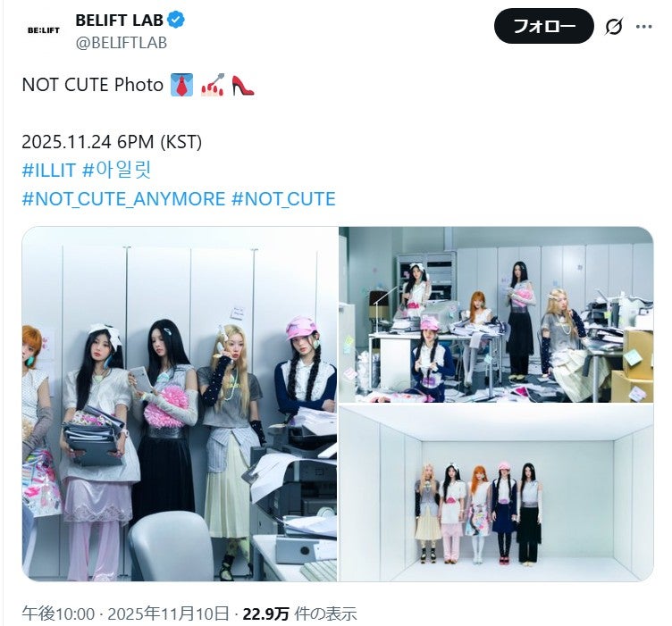Open the #아일릿 hashtag

[x=116, y=171]
